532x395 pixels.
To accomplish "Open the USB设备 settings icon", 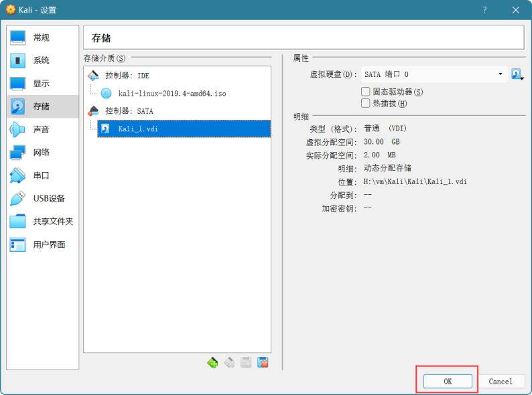I will [17, 198].
